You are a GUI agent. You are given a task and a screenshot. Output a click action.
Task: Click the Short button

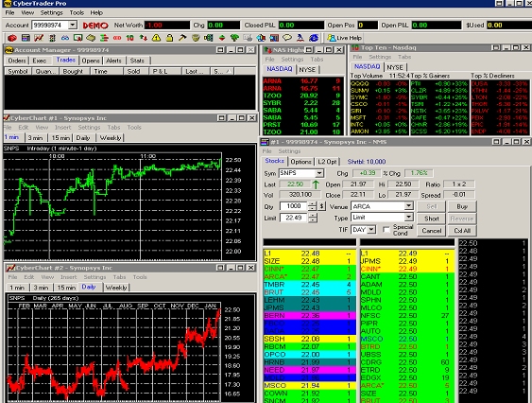pos(432,219)
